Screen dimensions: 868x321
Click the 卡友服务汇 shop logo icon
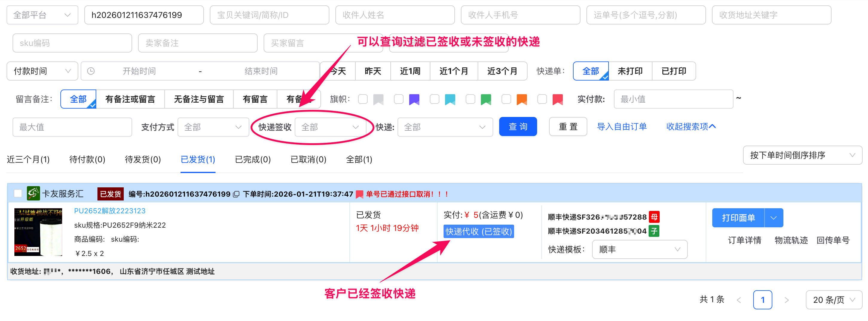[33, 194]
